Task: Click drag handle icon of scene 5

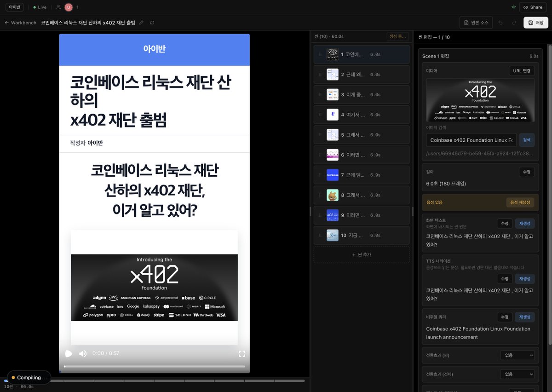Action: [320, 135]
